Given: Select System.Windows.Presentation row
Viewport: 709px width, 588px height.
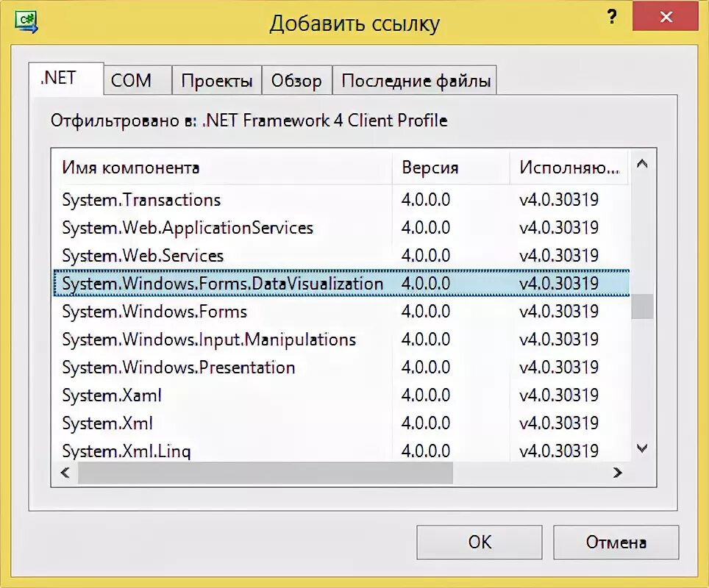Looking at the screenshot, I should (x=341, y=367).
